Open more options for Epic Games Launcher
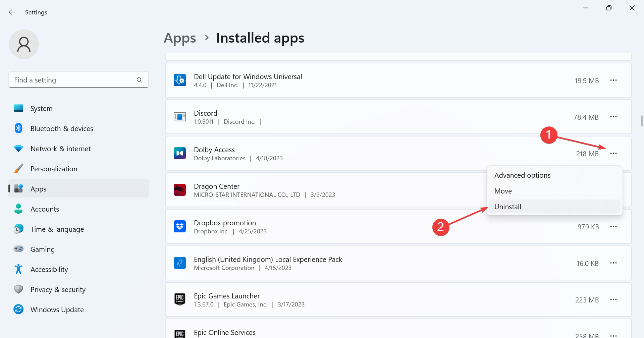The height and width of the screenshot is (338, 644). click(613, 300)
